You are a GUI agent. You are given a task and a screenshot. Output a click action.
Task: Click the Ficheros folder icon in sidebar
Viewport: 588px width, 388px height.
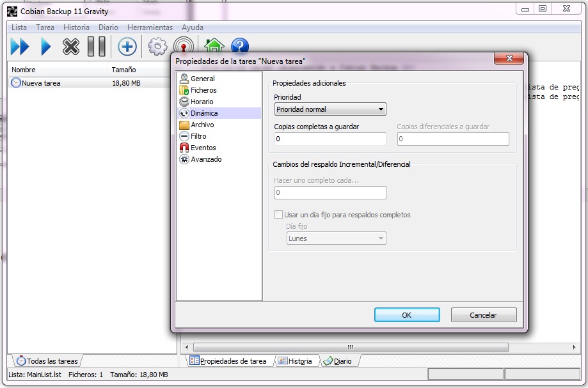tap(184, 90)
